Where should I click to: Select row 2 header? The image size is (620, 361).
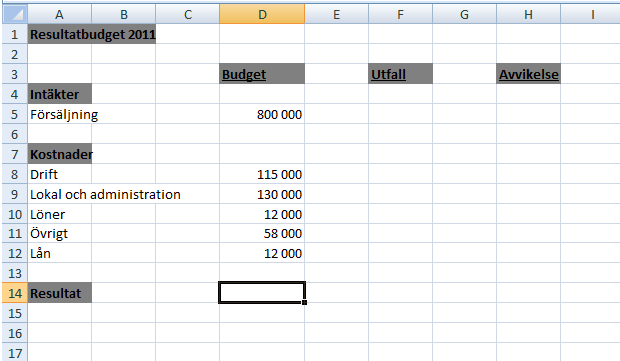[15, 54]
